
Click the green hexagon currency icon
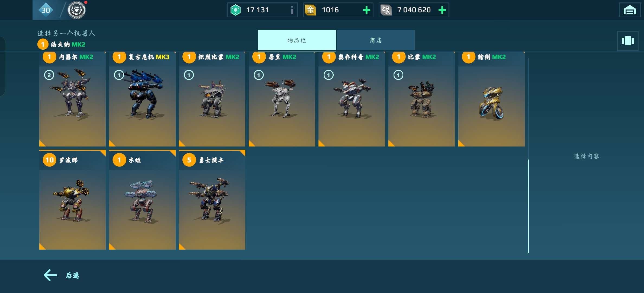click(x=236, y=10)
